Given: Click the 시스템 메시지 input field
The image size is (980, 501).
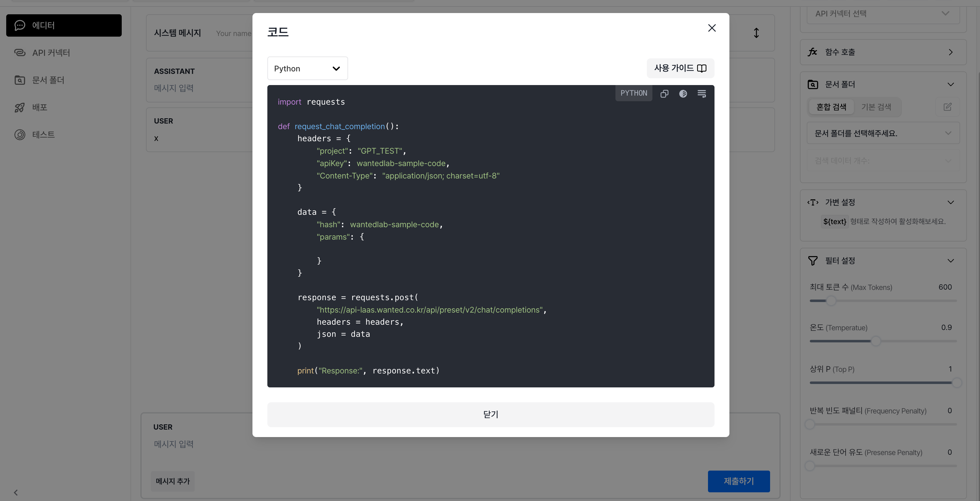Looking at the screenshot, I should point(233,34).
